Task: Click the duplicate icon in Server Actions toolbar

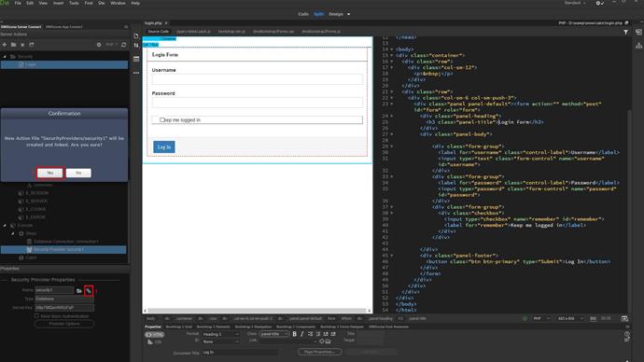Action: [32, 45]
